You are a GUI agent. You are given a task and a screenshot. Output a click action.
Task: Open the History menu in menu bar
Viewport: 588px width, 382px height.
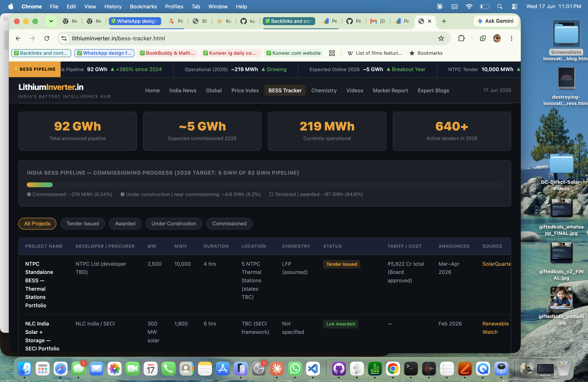113,6
